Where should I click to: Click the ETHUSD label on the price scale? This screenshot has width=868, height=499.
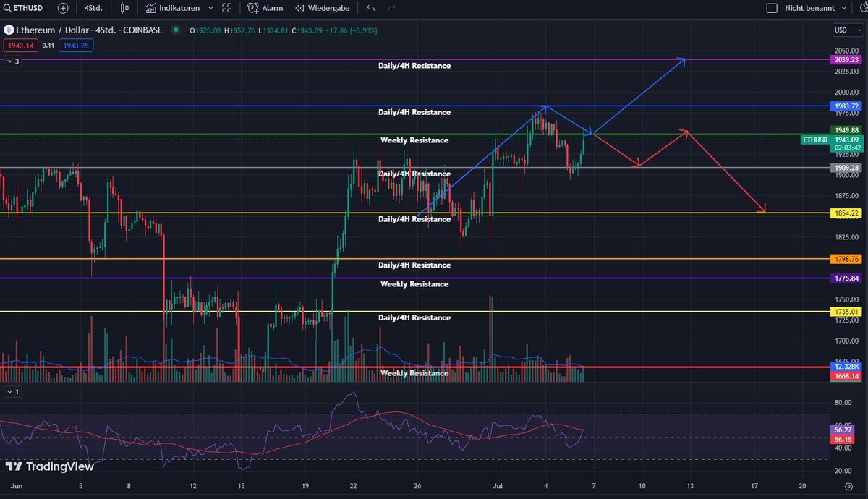pyautogui.click(x=814, y=139)
